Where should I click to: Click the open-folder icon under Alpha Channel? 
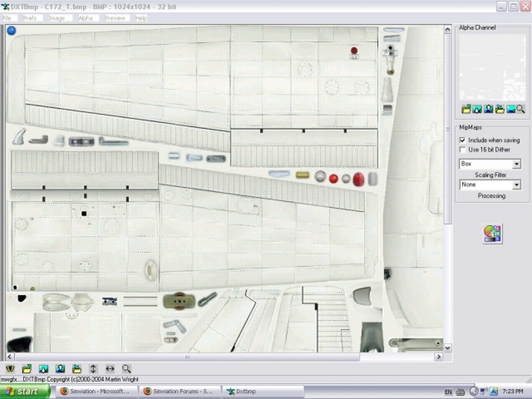click(x=466, y=109)
